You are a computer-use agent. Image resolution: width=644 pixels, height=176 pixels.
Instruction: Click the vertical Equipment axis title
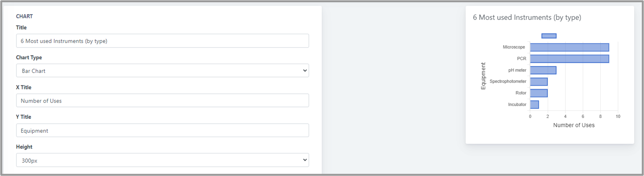coord(483,76)
